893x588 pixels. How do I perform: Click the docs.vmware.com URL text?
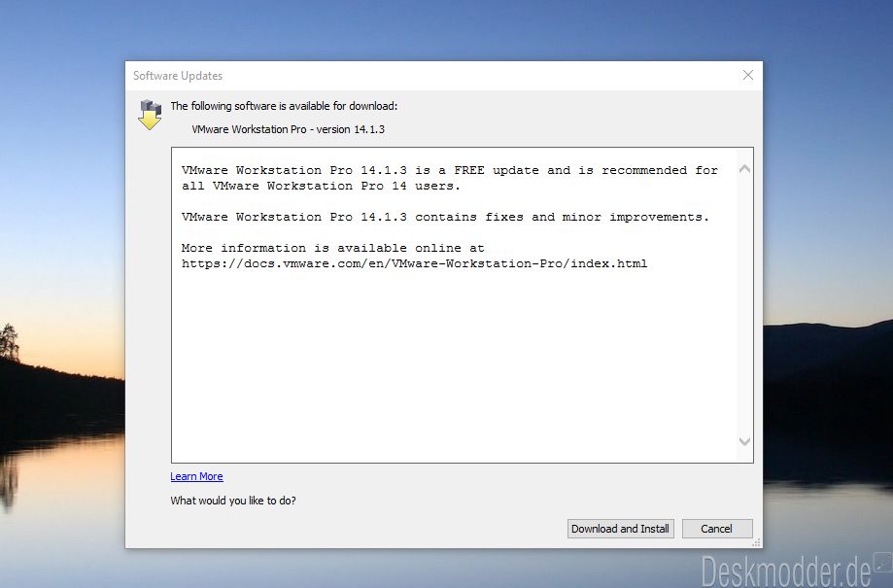[414, 263]
